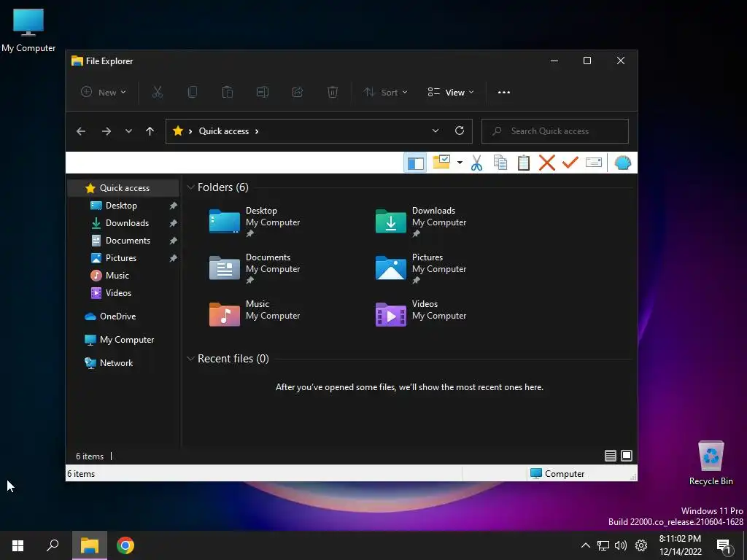Select the Documents folder tile
This screenshot has height=560, width=747.
click(x=255, y=268)
